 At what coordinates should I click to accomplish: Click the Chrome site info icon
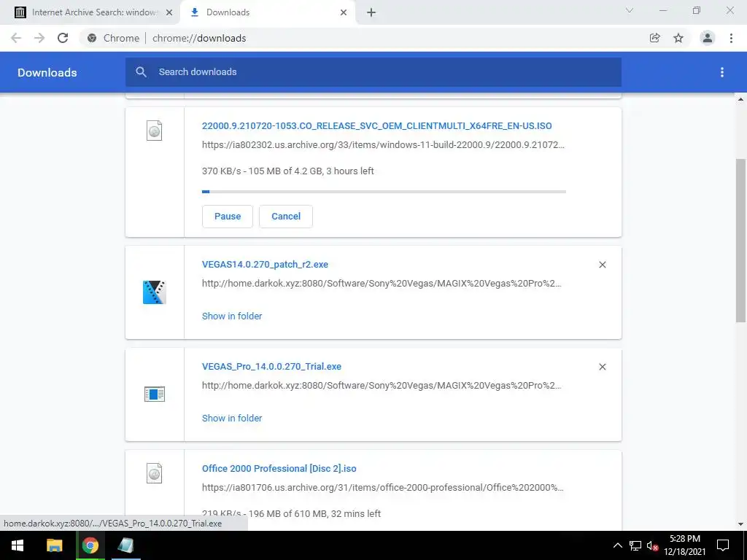(x=92, y=38)
